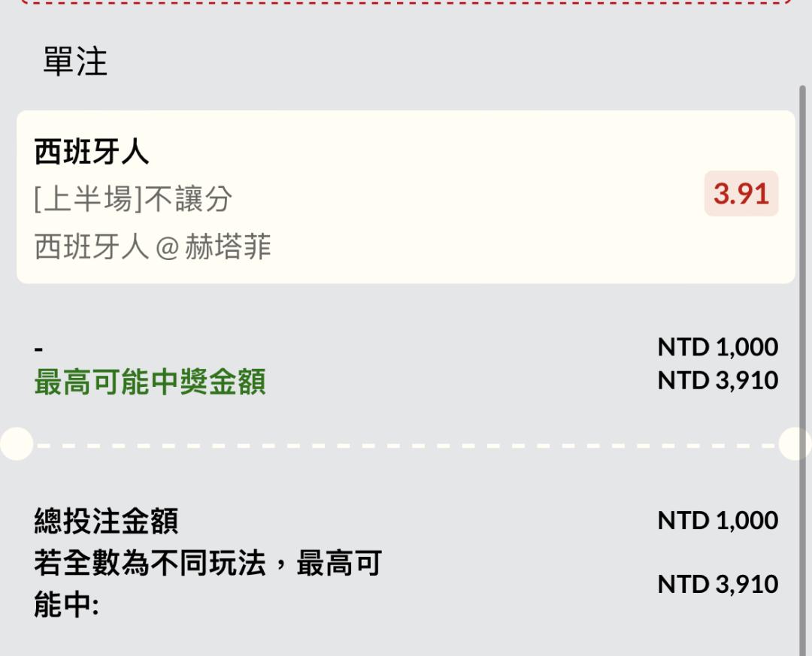Image resolution: width=812 pixels, height=656 pixels.
Task: Click the 西班牙人 @ 赫塔菲 match label
Action: pyautogui.click(x=153, y=246)
